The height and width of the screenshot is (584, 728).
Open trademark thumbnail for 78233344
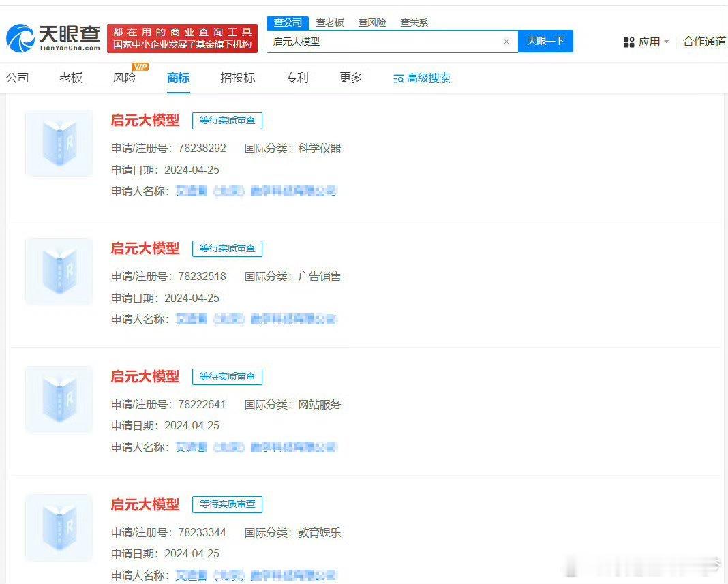coord(59,528)
